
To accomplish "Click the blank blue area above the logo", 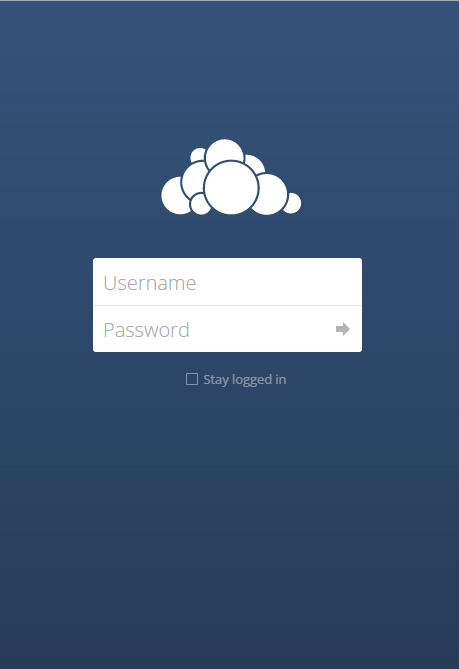I will pyautogui.click(x=230, y=68).
